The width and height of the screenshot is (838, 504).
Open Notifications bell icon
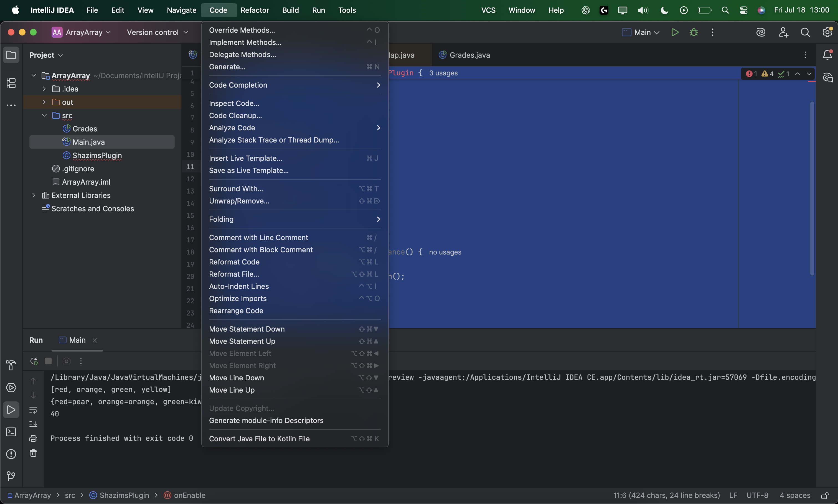[827, 55]
